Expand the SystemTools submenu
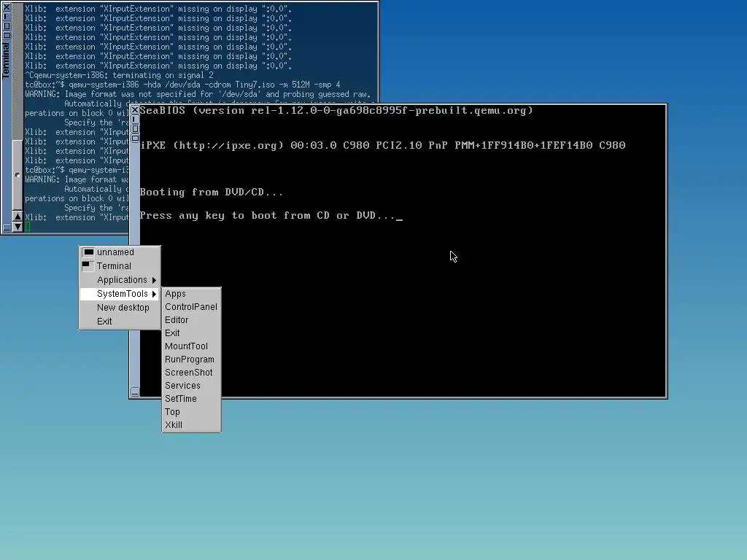The image size is (747, 560). (120, 294)
